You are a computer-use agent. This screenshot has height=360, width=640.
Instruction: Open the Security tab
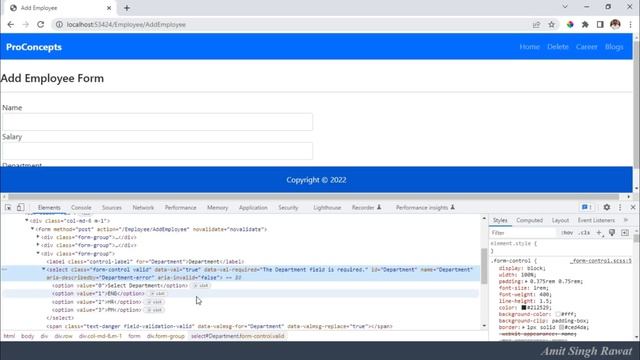[288, 207]
